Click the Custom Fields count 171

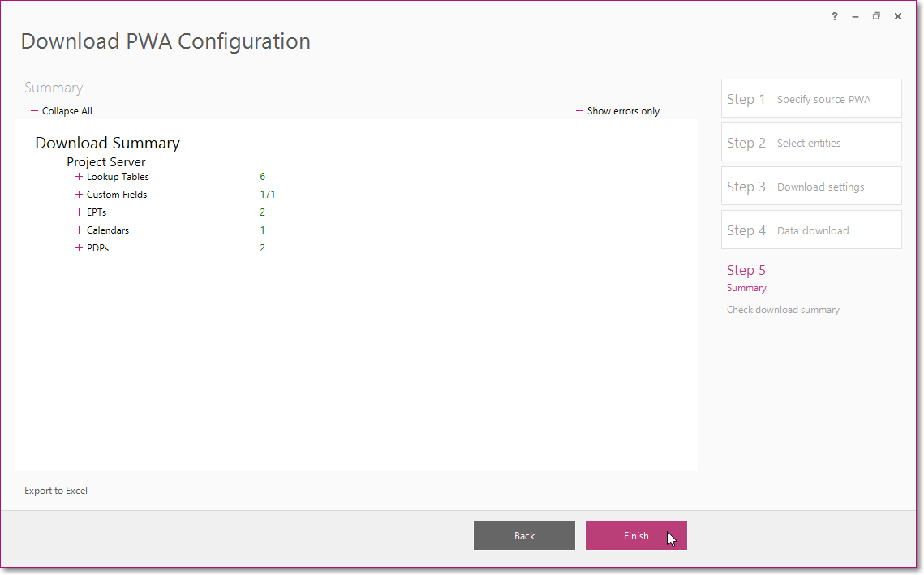click(x=268, y=195)
